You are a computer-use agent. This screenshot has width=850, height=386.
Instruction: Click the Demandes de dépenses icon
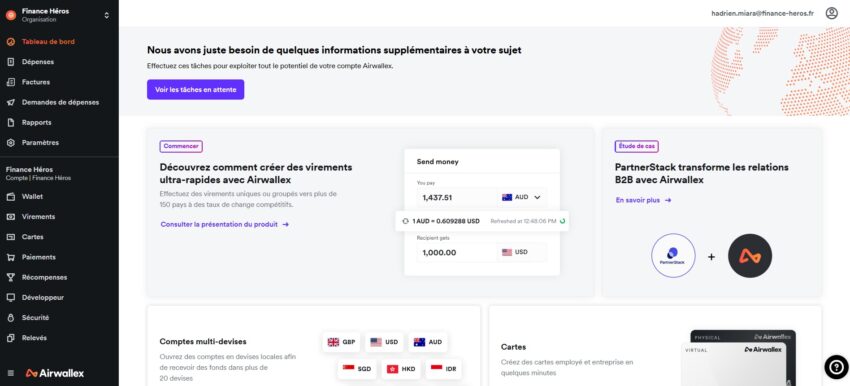[x=10, y=102]
